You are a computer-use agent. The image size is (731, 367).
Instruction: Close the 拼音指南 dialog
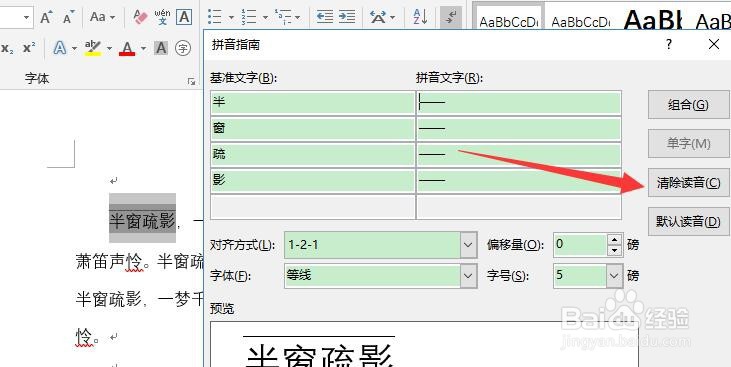coord(714,44)
